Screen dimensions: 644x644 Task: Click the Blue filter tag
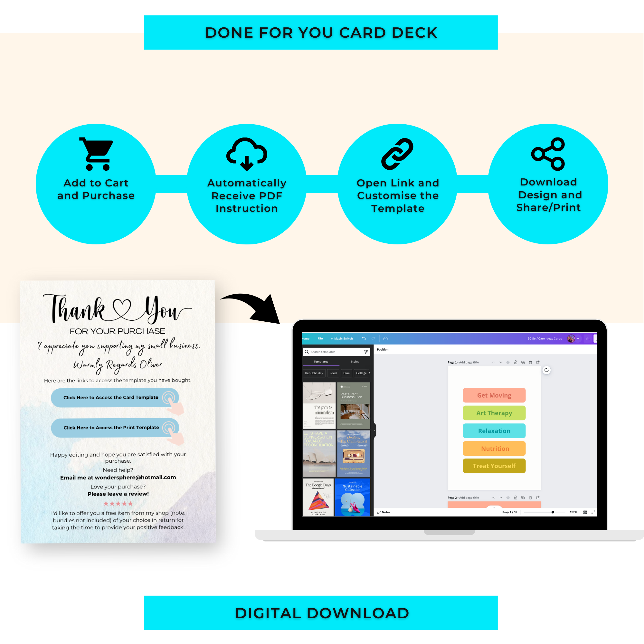click(x=346, y=373)
